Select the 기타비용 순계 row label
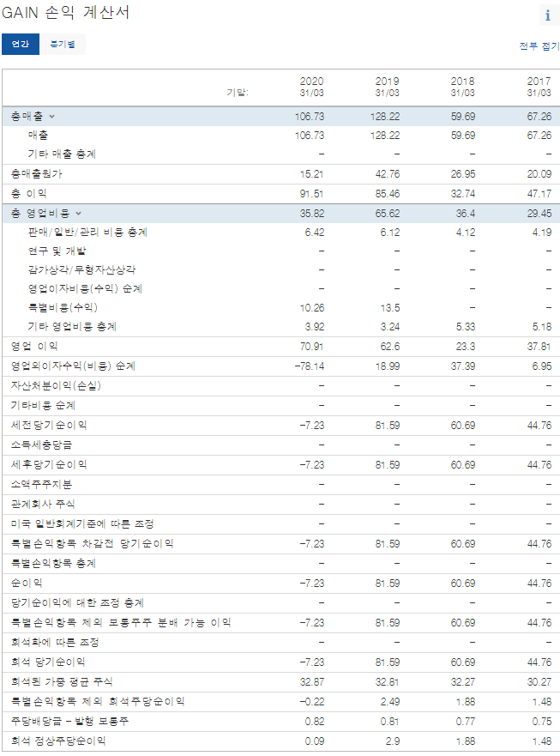Viewport: 560px width, 756px height. (43, 405)
